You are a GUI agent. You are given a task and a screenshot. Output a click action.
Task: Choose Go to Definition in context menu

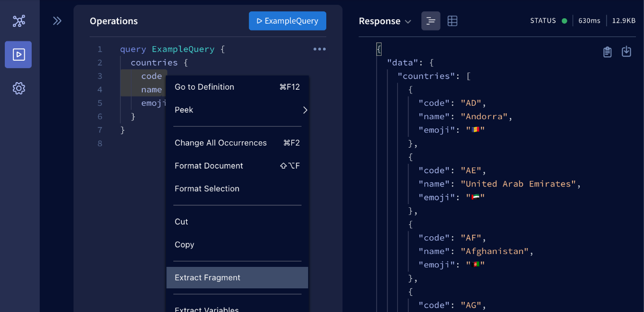pyautogui.click(x=237, y=87)
